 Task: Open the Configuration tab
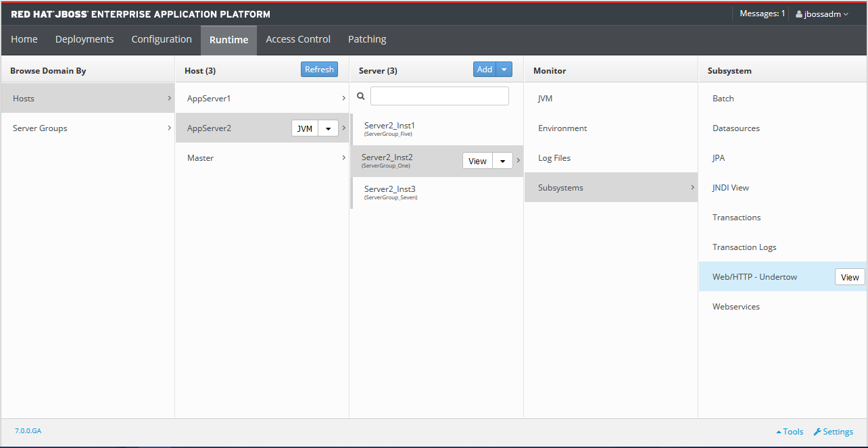tap(162, 40)
